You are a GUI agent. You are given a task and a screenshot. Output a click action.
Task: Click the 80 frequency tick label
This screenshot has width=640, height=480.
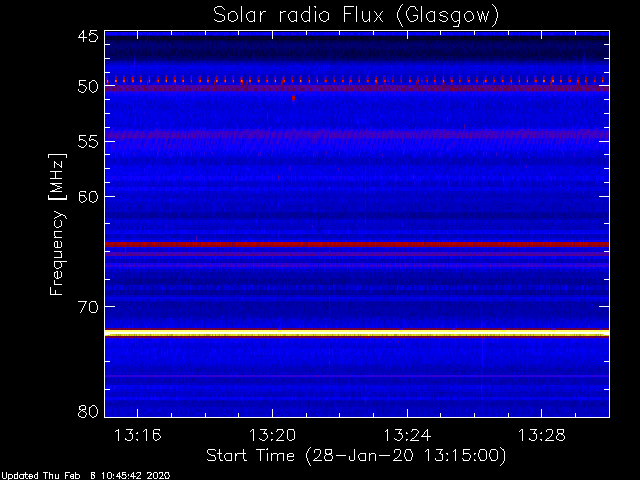(88, 411)
